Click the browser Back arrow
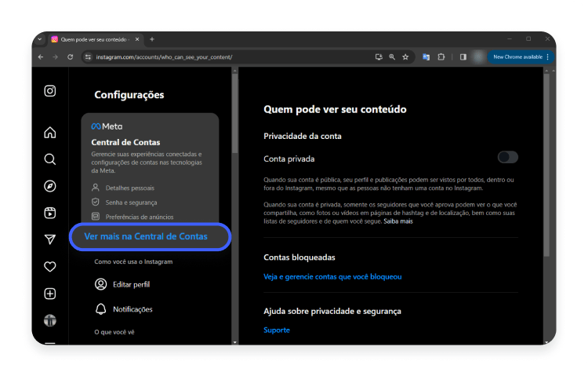This screenshot has width=588, height=376. pyautogui.click(x=41, y=57)
